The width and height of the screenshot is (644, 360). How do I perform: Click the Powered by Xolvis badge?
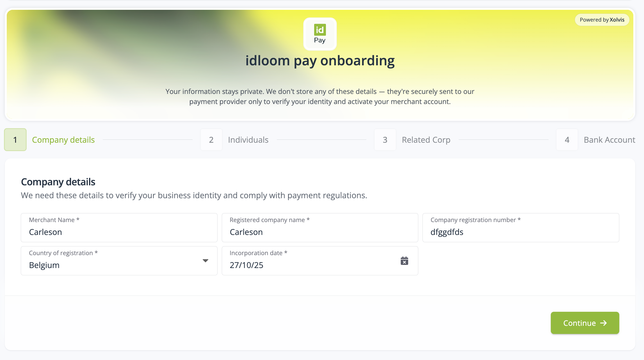pos(602,20)
